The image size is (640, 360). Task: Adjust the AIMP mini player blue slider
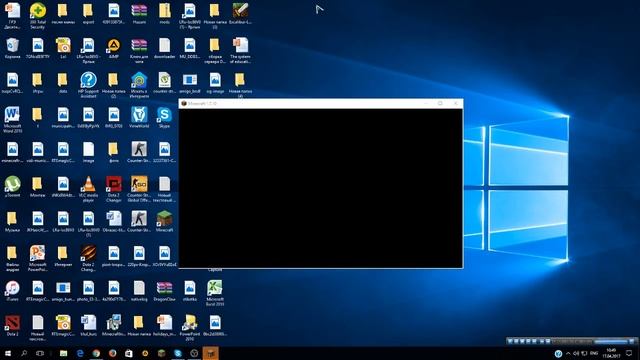click(611, 341)
